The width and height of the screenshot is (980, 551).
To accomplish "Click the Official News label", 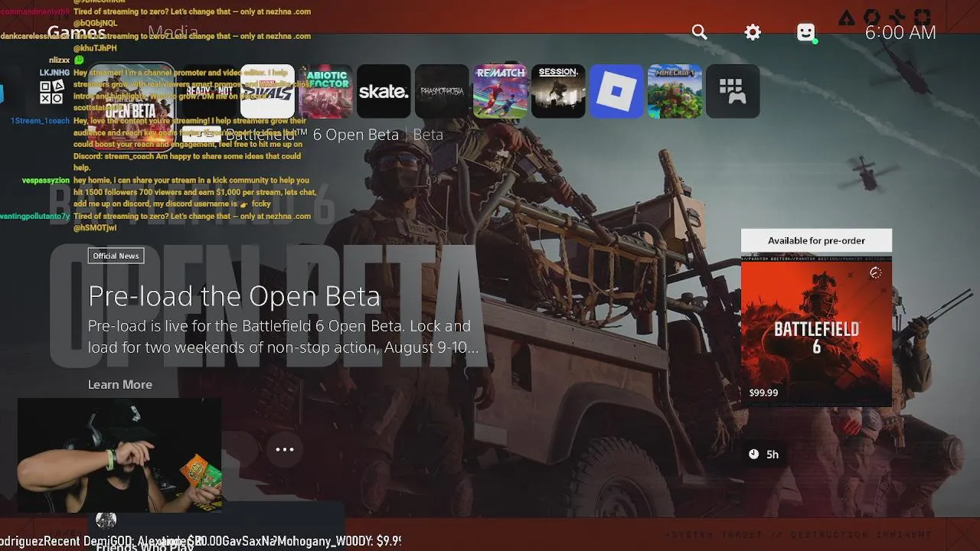I will pyautogui.click(x=116, y=256).
